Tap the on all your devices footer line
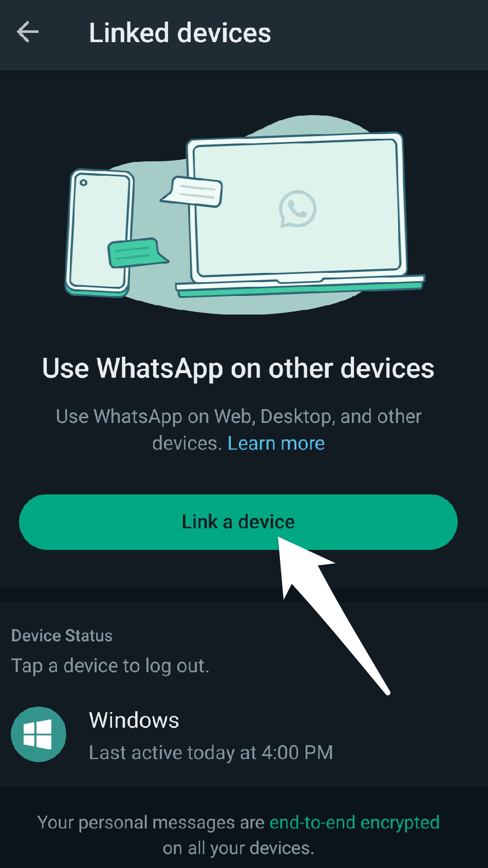This screenshot has height=868, width=488. (238, 848)
